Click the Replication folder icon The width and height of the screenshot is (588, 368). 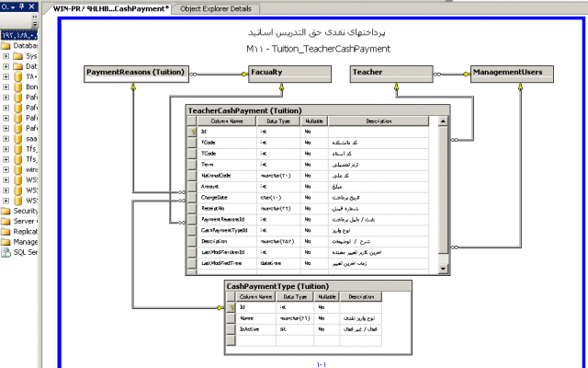coord(6,232)
